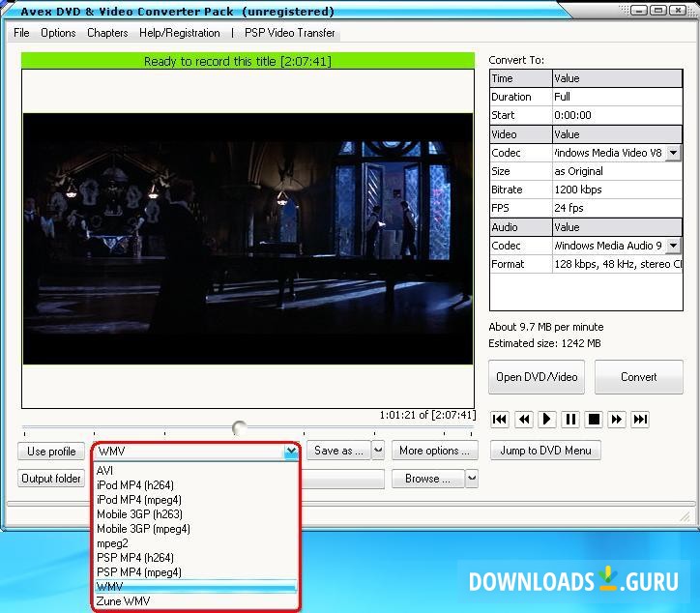Screen dimensions: 700x613
Task: Select Zune WMV profile
Action: (x=196, y=601)
